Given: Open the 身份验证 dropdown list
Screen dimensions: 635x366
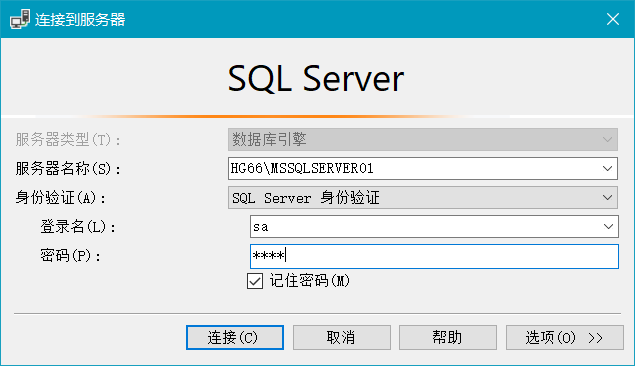Looking at the screenshot, I should [423, 198].
